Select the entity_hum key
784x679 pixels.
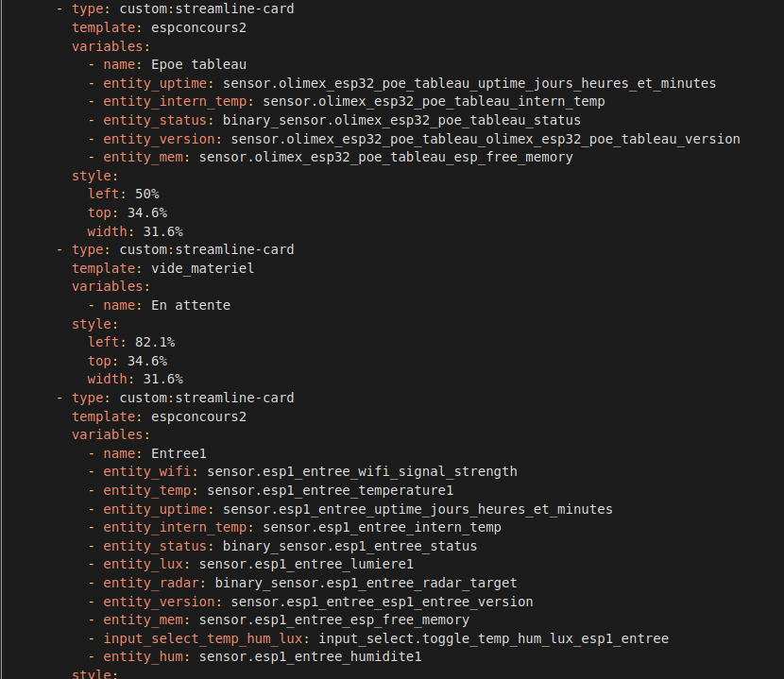pyautogui.click(x=146, y=656)
